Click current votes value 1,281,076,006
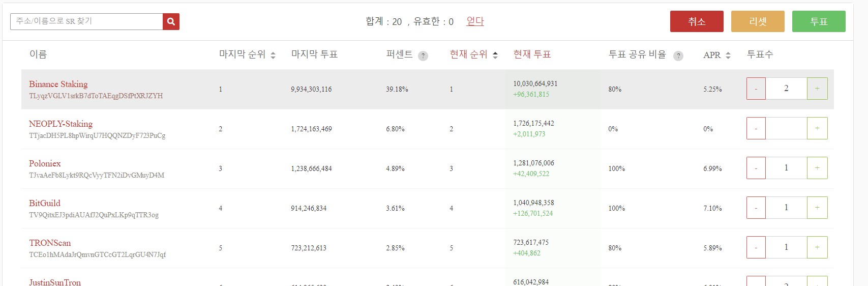The height and width of the screenshot is (286, 868). click(x=534, y=163)
